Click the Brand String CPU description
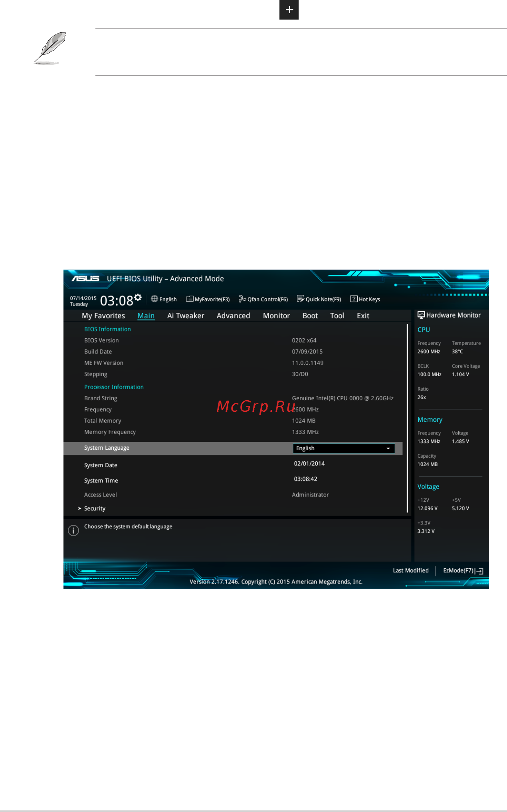The image size is (507, 812). (x=343, y=398)
